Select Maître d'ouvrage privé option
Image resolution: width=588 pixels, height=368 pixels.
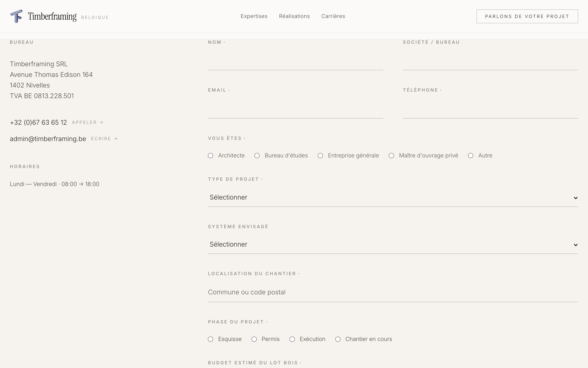[x=391, y=156]
